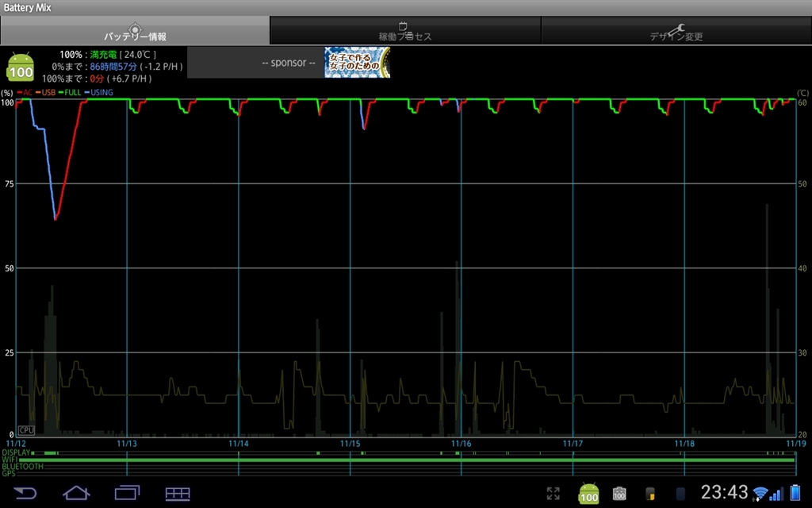This screenshot has width=812, height=508.
Task: Tap the clock showing 23:43
Action: click(724, 492)
